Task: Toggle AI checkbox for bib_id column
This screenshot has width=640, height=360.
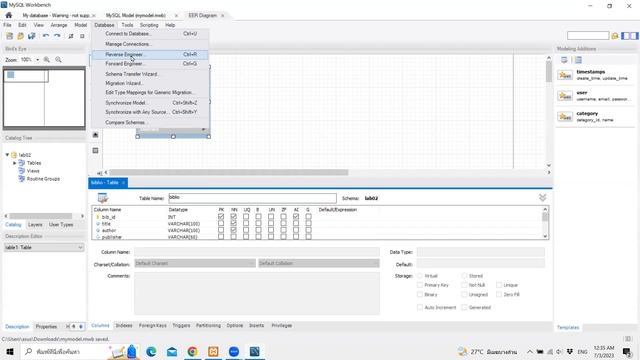Action: 296,217
